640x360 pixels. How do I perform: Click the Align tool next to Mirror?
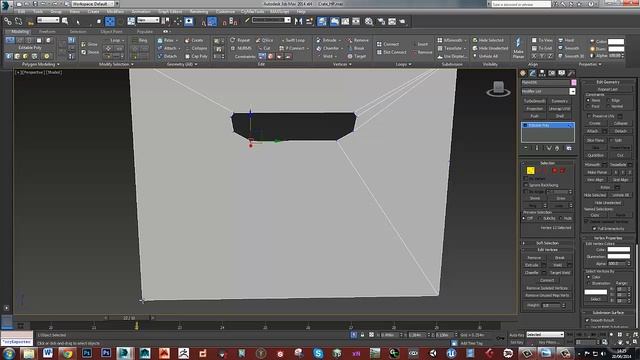(x=309, y=21)
